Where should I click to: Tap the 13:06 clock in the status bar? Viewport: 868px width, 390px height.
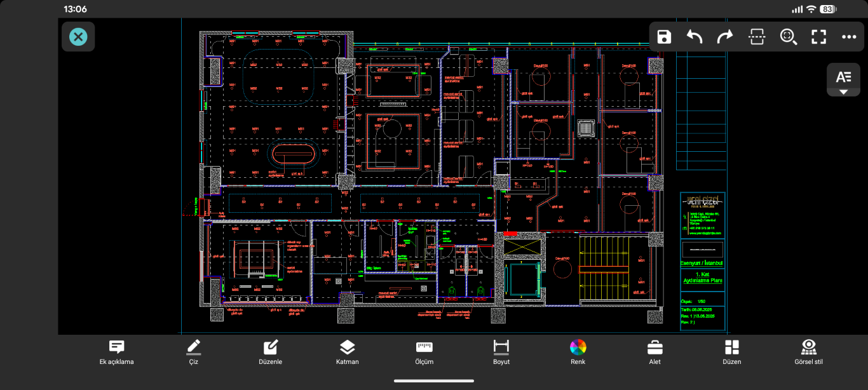click(x=75, y=9)
